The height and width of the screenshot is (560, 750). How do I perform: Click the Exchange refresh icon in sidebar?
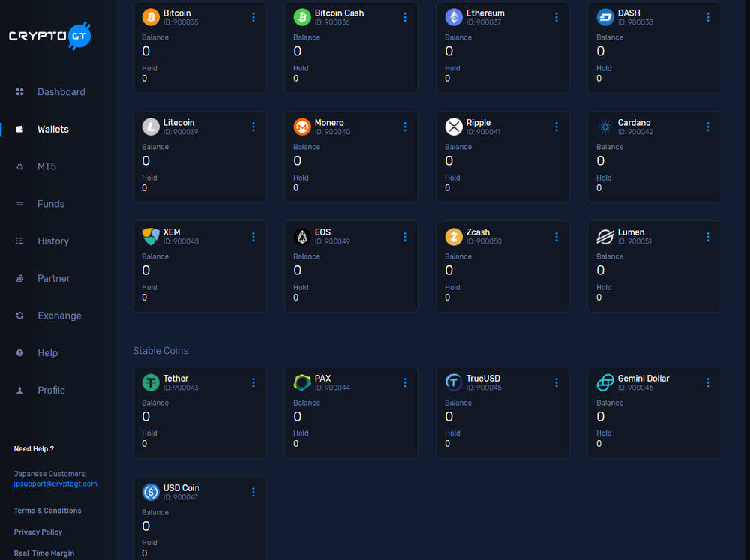19,316
